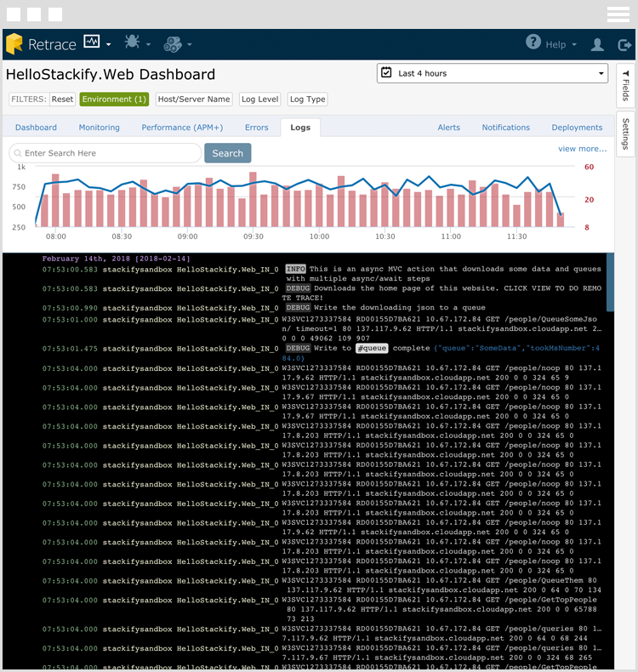Screen dimensions: 638x672
Task: Switch to the Monitoring tab
Action: 99,128
